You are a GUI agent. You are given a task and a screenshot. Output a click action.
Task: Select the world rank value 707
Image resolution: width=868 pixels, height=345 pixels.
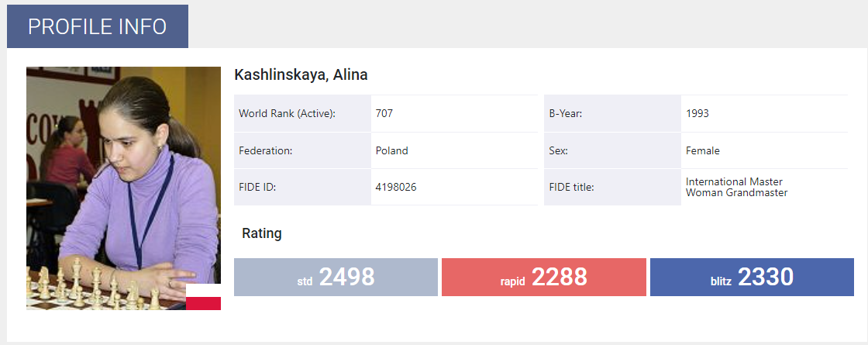point(384,113)
